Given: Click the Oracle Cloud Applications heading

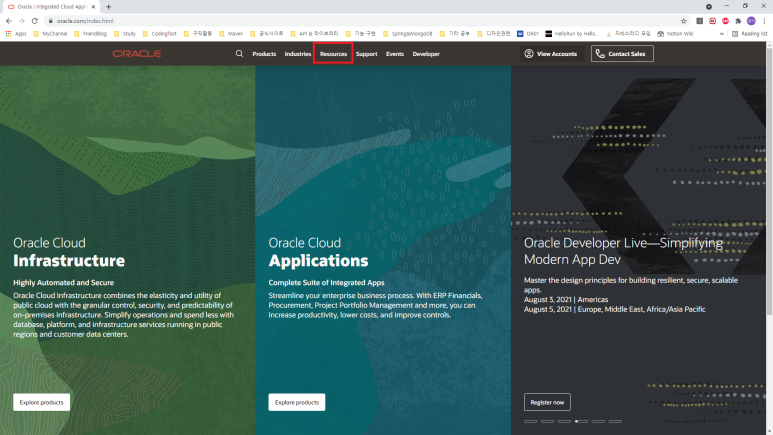Looking at the screenshot, I should point(318,252).
